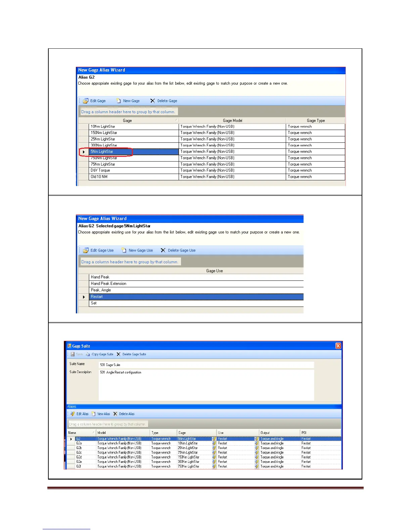
Task: Select alias G2e in the Gage Suite table
Action: pyautogui.click(x=79, y=461)
